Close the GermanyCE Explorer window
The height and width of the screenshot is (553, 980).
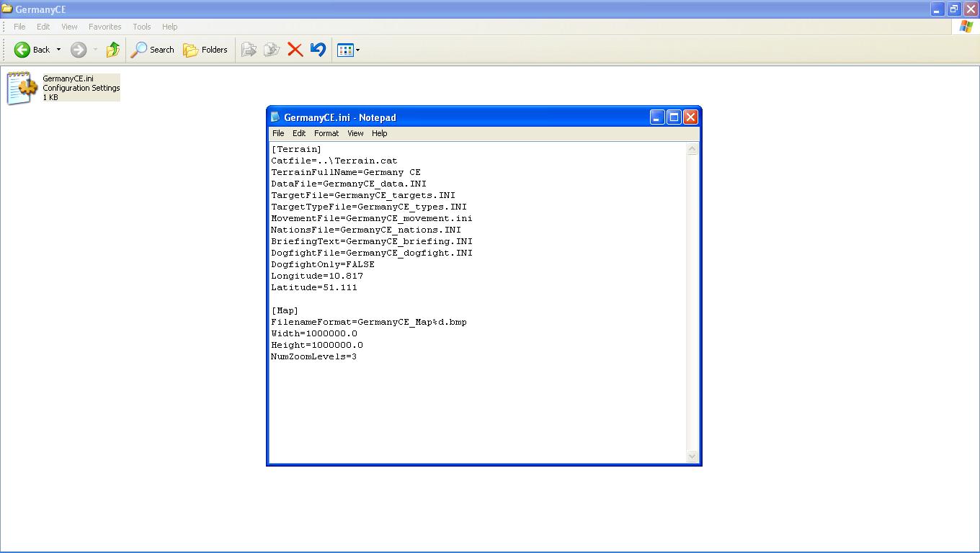pos(970,9)
